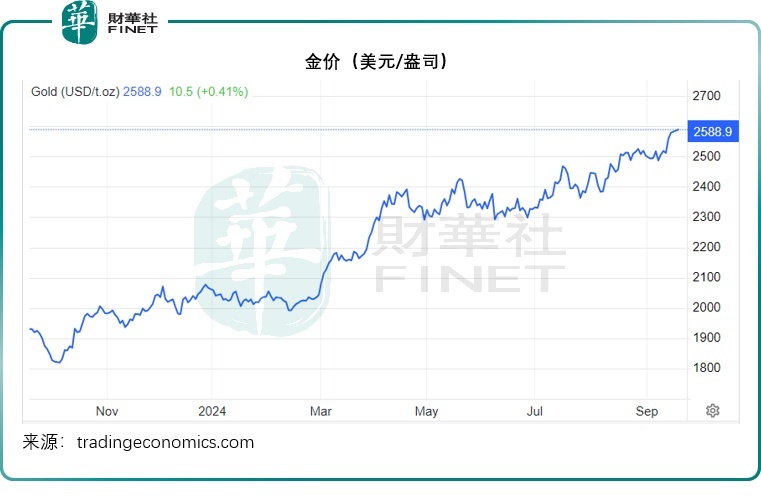Click the 2700 price axis label
Screen dimensions: 761x501
click(706, 96)
